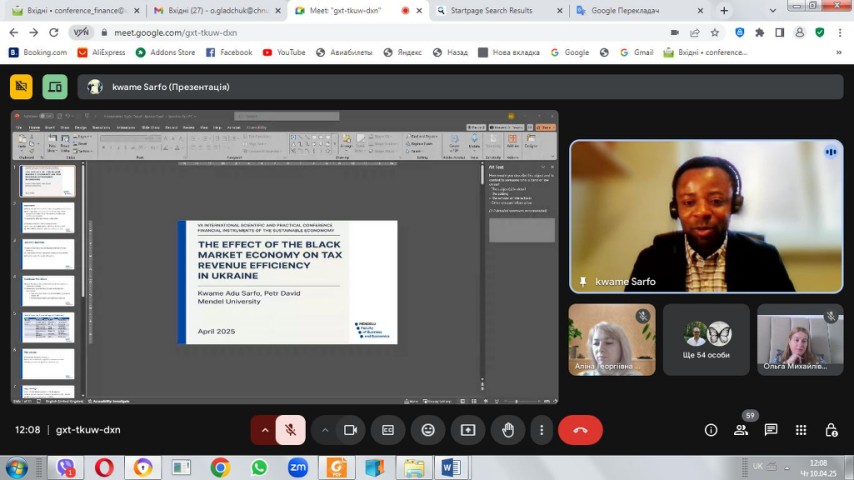The height and width of the screenshot is (480, 854).
Task: Leave the call with red hang-up button
Action: (580, 430)
